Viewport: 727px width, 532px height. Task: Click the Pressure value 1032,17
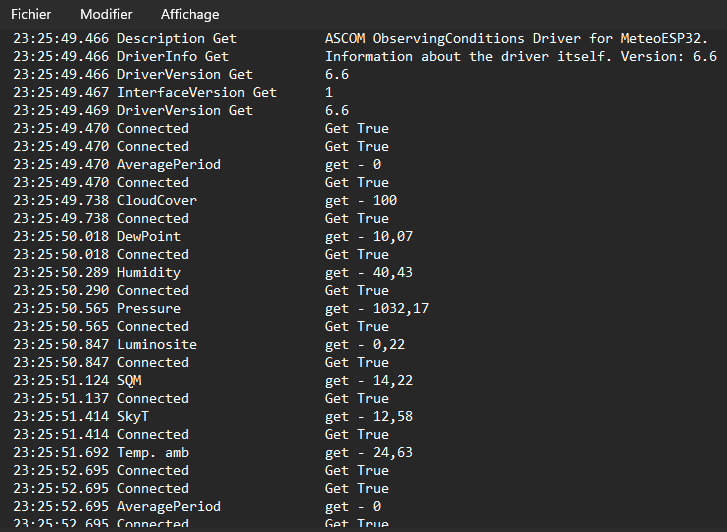click(397, 308)
